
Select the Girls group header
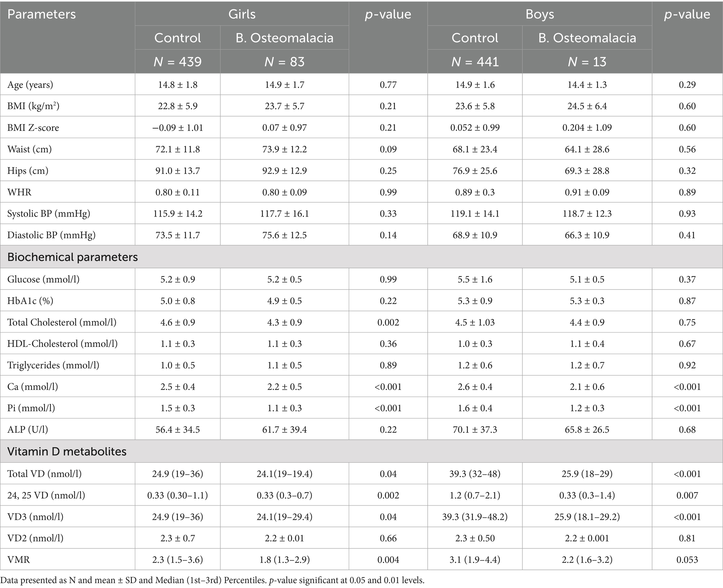pos(242,14)
